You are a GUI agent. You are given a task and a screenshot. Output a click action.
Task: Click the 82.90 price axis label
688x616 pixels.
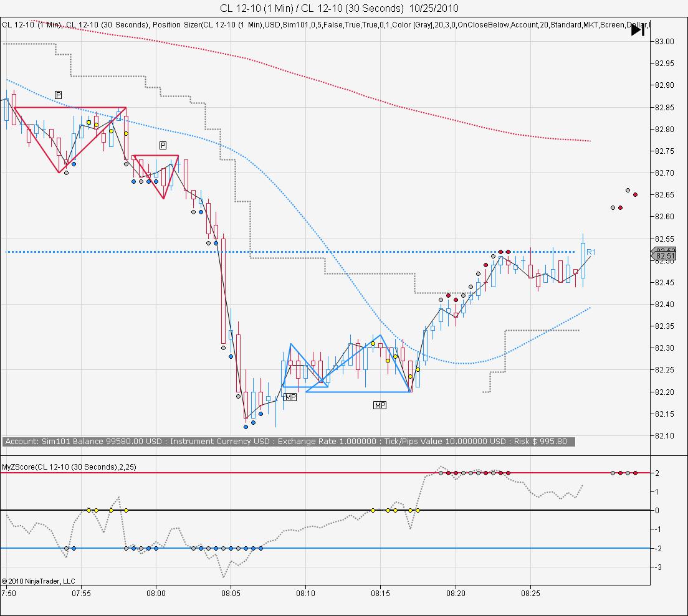[x=664, y=85]
